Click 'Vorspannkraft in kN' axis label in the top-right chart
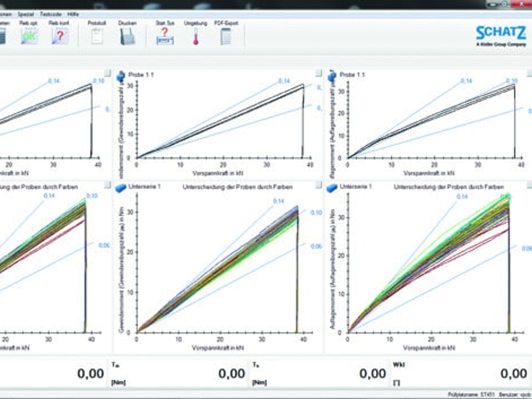Screen dimensions: 532x399 (x=429, y=173)
